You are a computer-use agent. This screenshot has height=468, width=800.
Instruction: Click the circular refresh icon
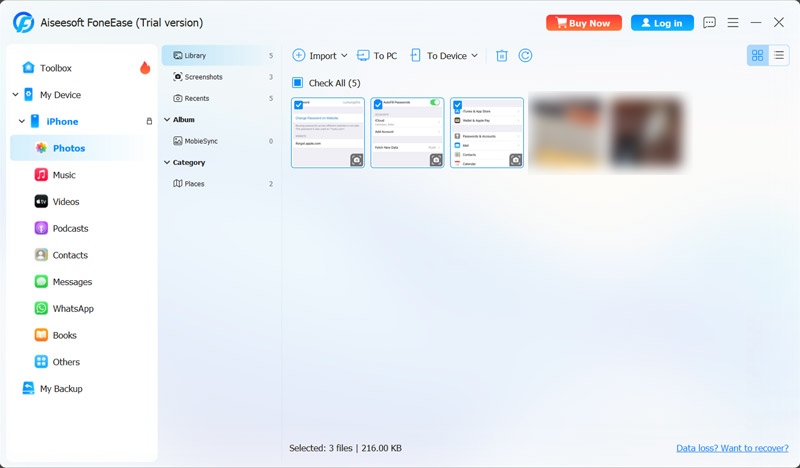(526, 55)
